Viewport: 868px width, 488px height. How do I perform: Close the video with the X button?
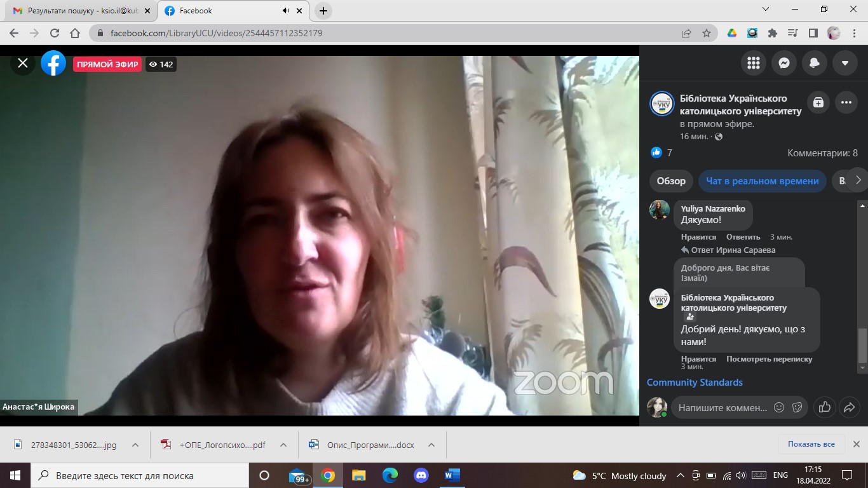click(x=23, y=63)
